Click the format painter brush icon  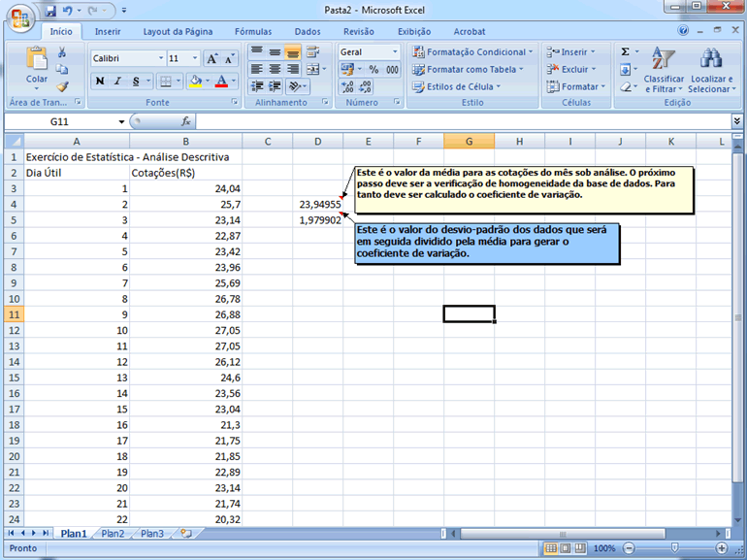pyautogui.click(x=63, y=86)
